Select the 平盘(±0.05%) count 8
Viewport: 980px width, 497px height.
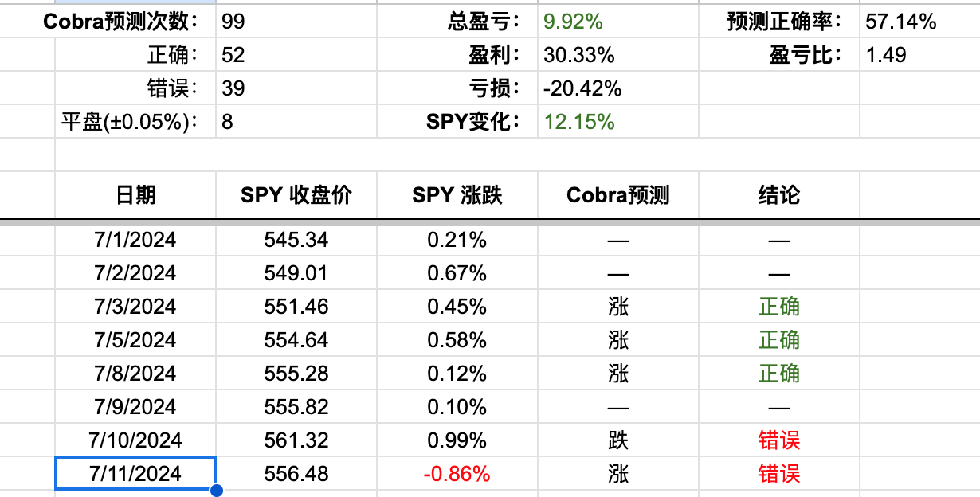tap(296, 122)
